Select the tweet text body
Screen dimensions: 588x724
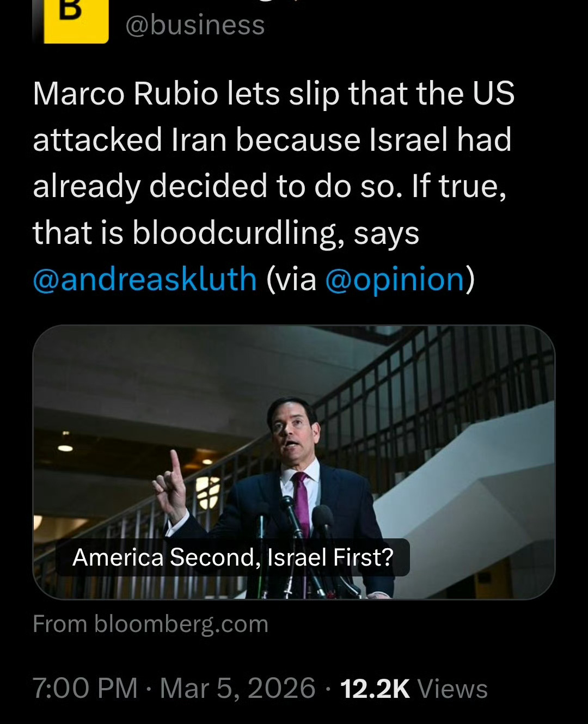click(x=272, y=185)
